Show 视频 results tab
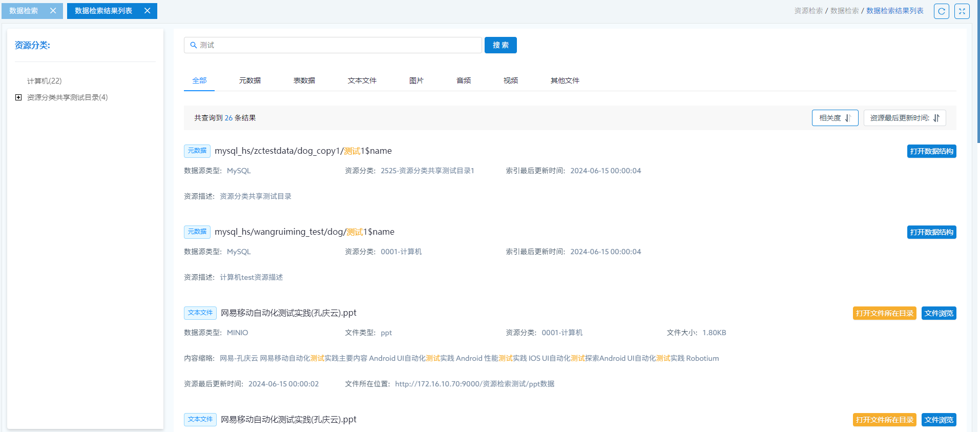 point(511,80)
